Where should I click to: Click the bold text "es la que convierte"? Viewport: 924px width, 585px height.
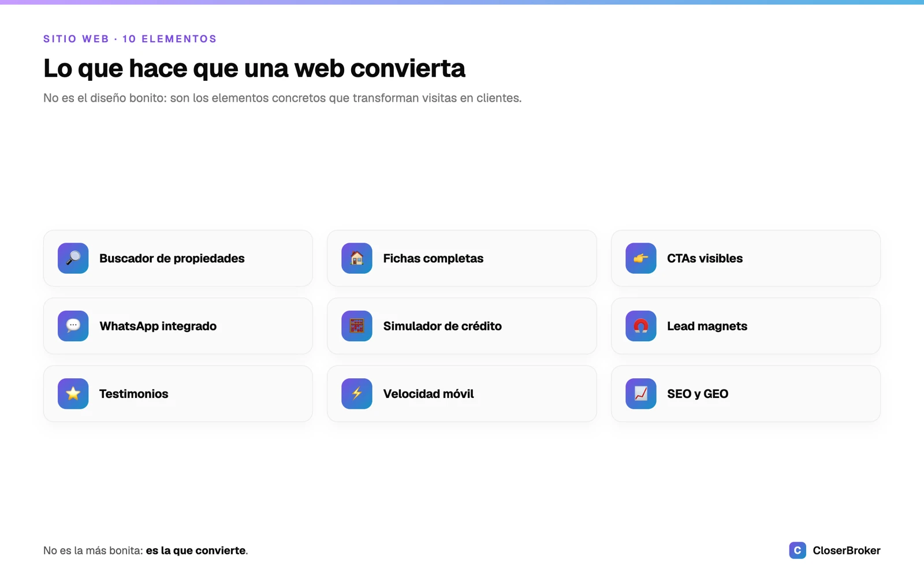196,550
